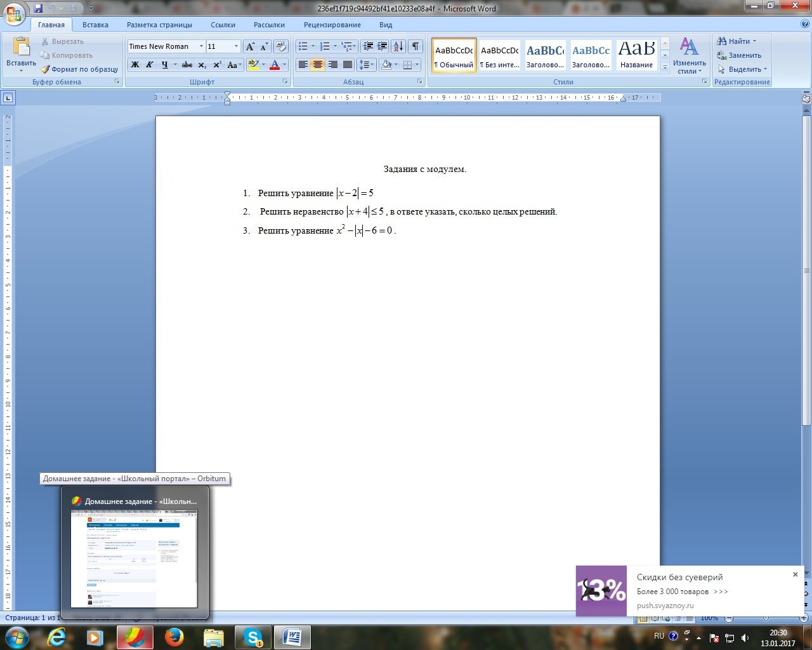Open Skype from the taskbar
The image size is (812, 650).
(253, 637)
